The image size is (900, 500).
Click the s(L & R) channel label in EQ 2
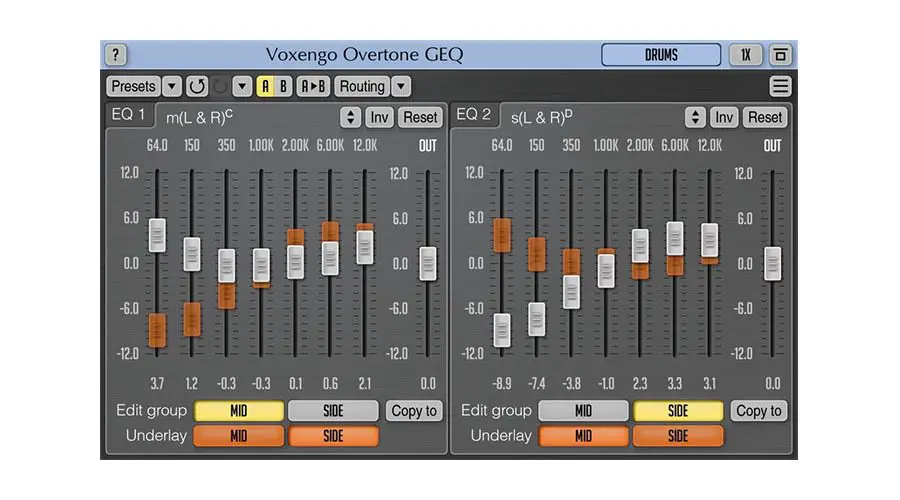541,117
